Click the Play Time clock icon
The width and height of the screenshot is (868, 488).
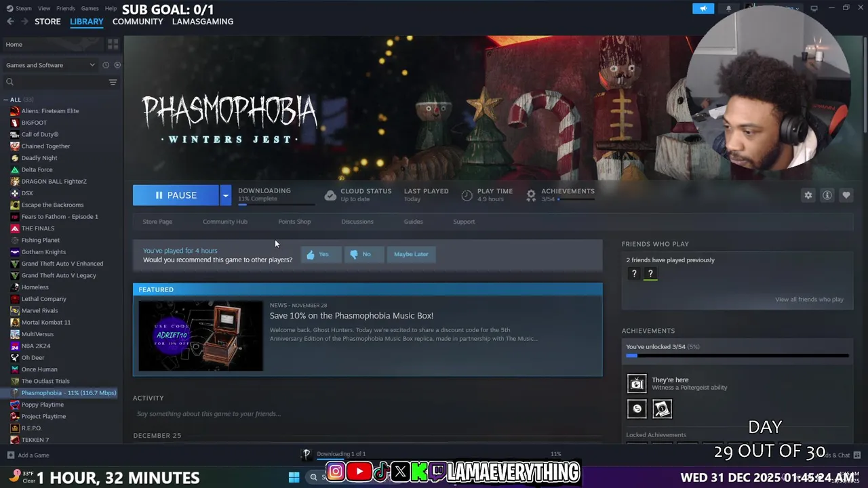tap(467, 195)
